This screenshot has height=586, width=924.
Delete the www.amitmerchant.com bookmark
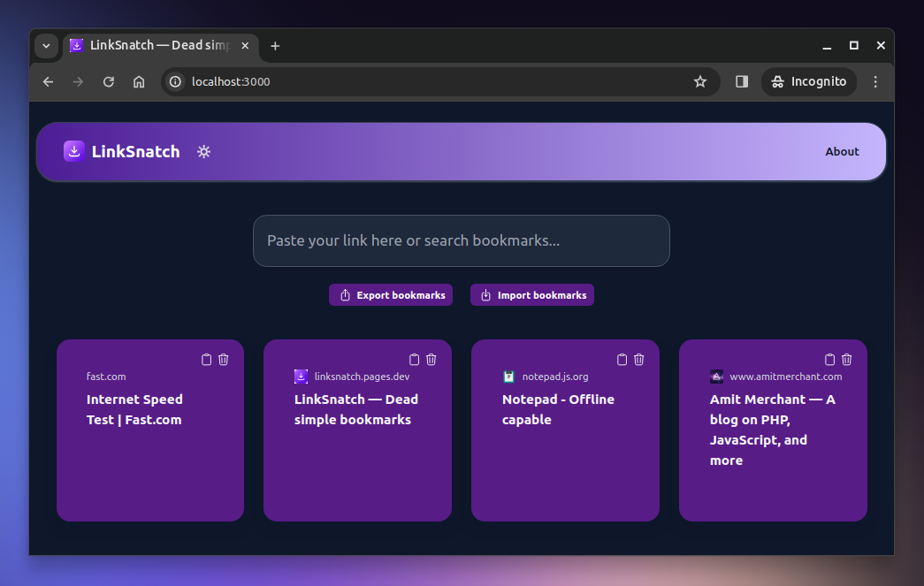click(847, 359)
